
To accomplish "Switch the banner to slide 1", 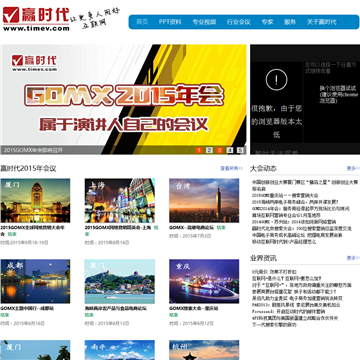I will [199, 150].
